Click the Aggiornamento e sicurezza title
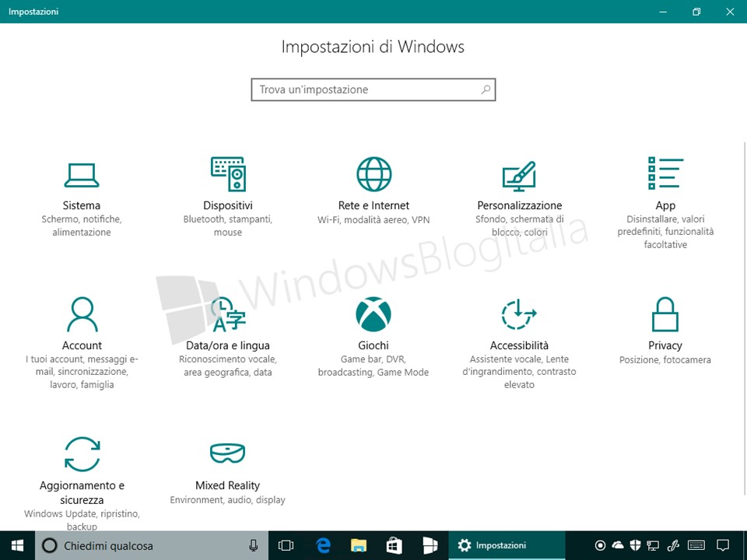The width and height of the screenshot is (747, 560). pos(82,492)
